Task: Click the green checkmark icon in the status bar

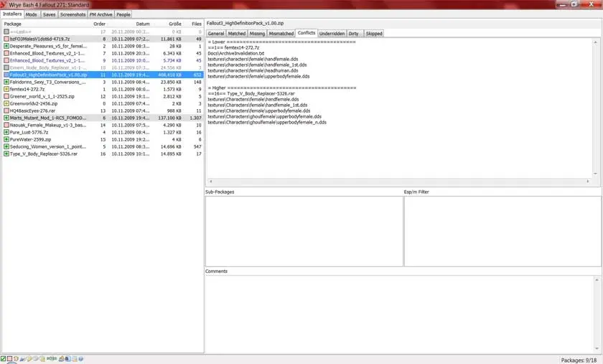Action: click(3, 359)
